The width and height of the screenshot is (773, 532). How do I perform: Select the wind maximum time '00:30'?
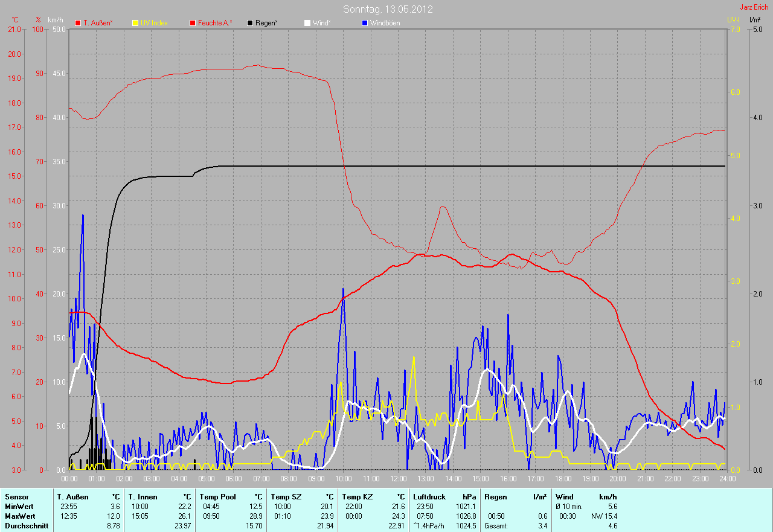tap(568, 516)
